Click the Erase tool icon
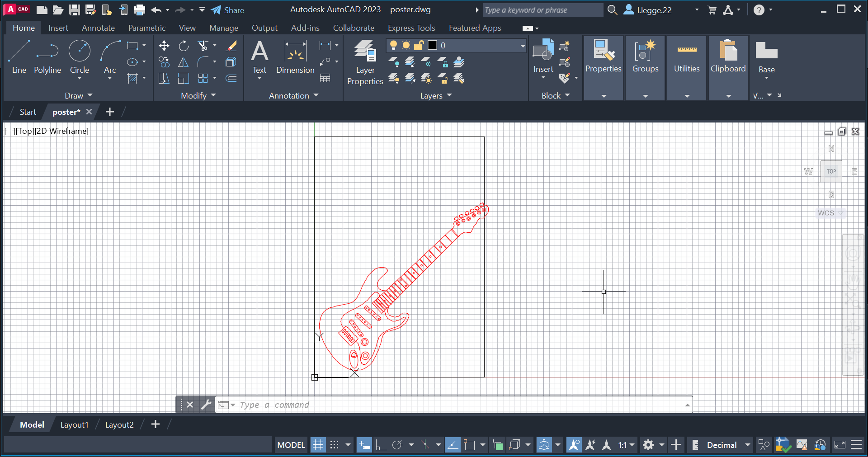 point(231,46)
